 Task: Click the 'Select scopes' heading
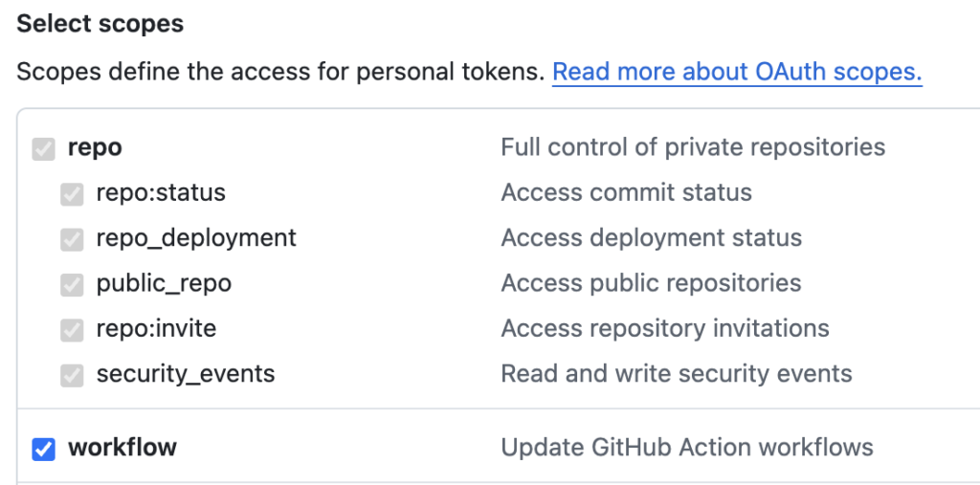[100, 24]
